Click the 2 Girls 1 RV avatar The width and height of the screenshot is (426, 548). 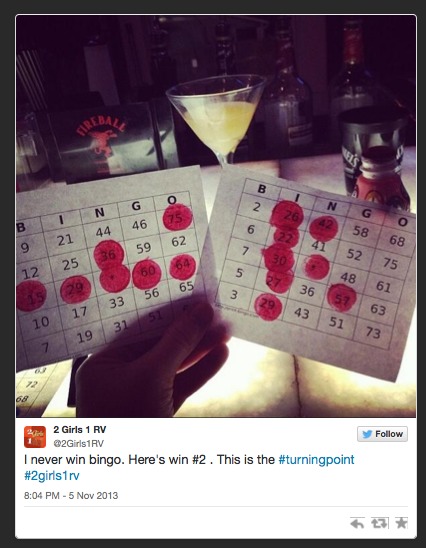point(35,437)
